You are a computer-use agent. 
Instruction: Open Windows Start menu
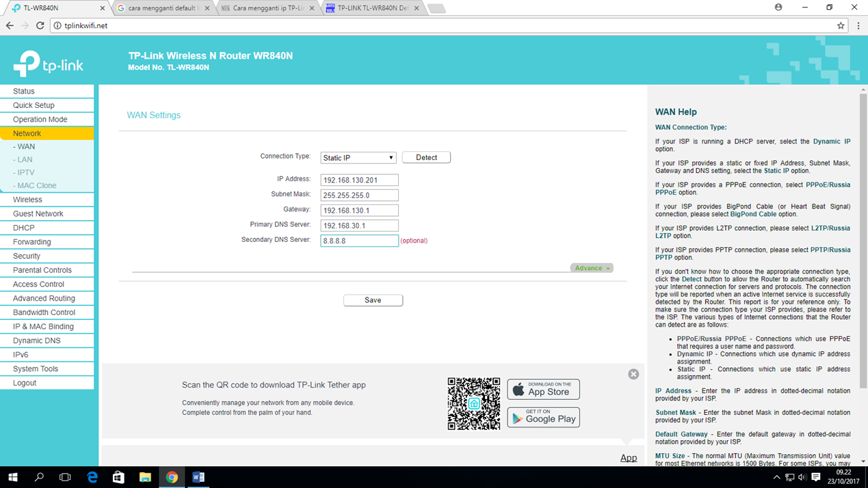(x=12, y=477)
